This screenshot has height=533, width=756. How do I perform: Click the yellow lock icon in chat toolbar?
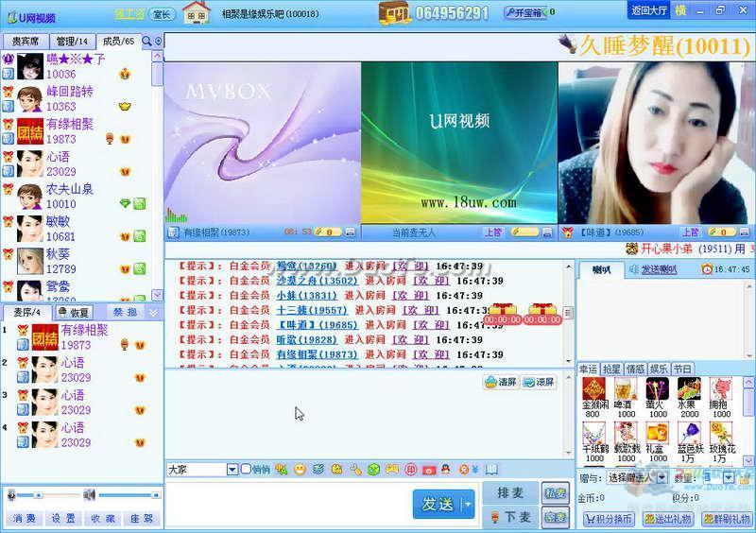point(337,469)
